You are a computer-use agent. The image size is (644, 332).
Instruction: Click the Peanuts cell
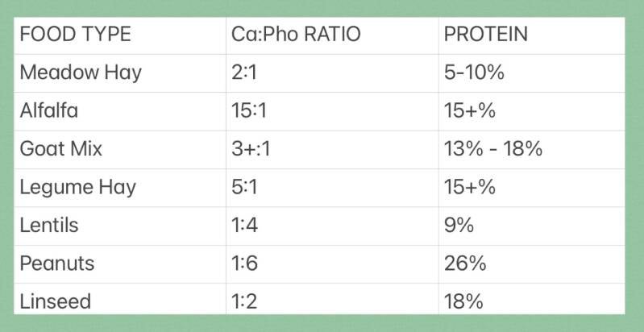56,264
